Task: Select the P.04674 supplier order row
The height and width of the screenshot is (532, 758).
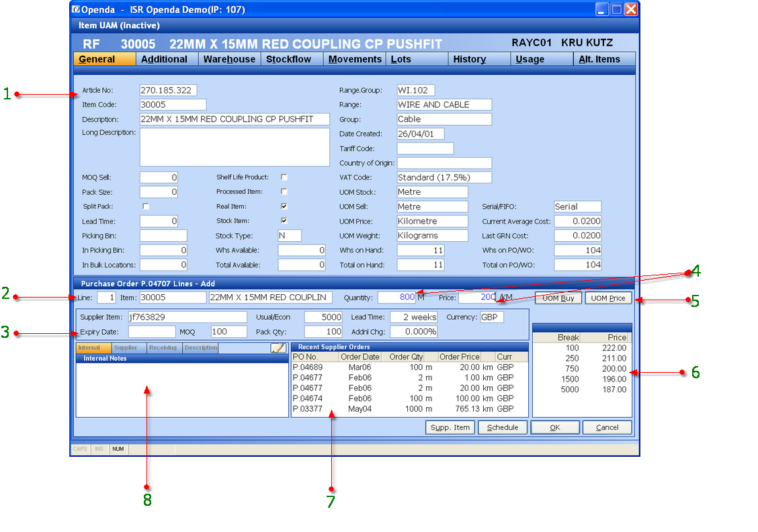Action: (409, 398)
